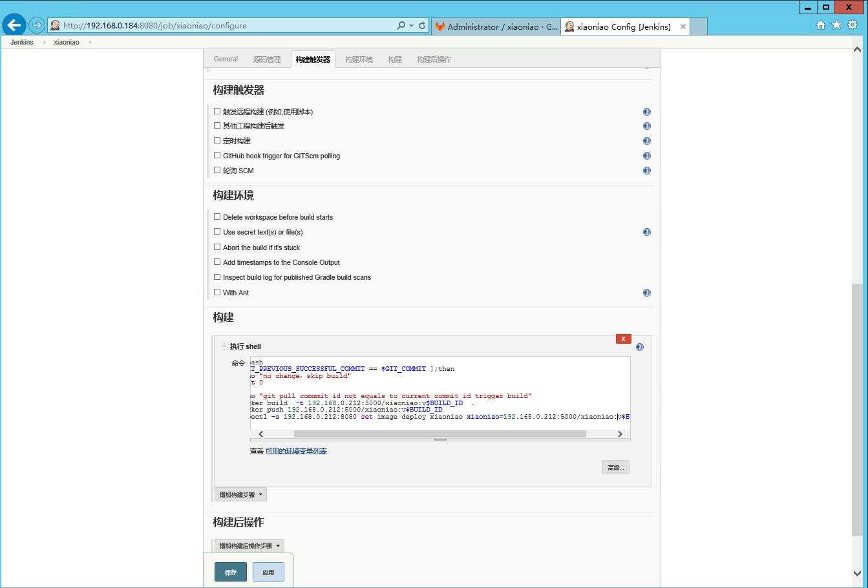This screenshot has width=868, height=588.
Task: Check Inspect build log for Gradle scans
Action: tap(217, 277)
